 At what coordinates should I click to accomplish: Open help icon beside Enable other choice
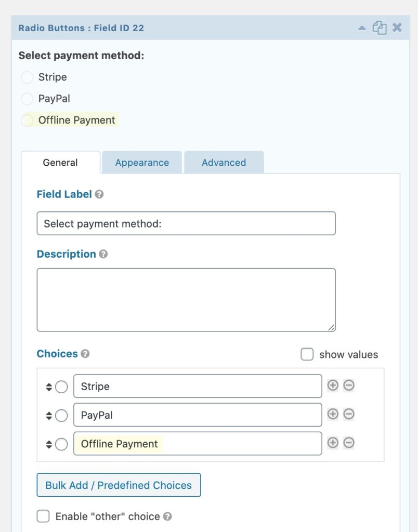tap(167, 516)
